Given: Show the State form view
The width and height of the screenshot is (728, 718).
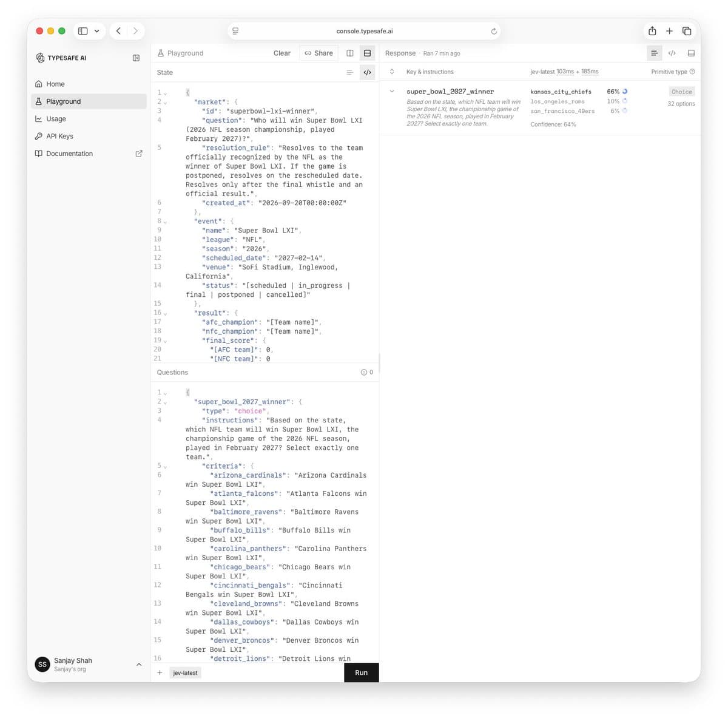Looking at the screenshot, I should [x=350, y=72].
